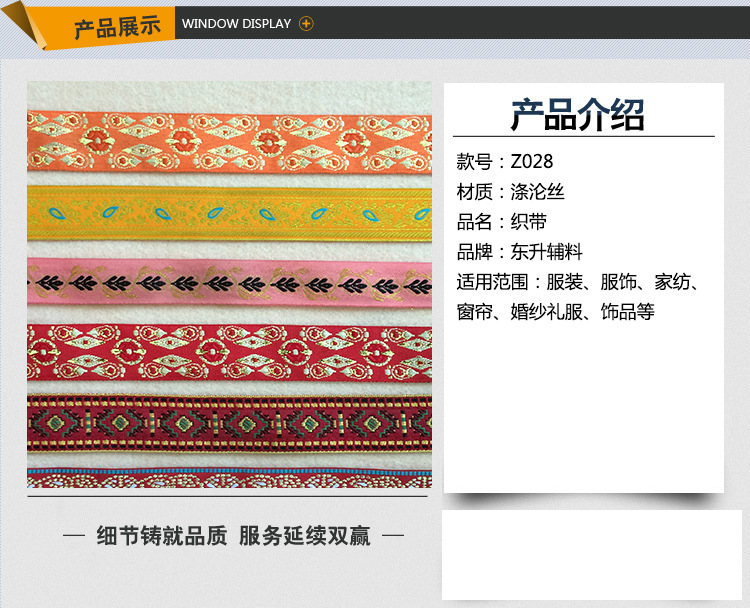750x608 pixels.
Task: Click the 产品介绍 heading
Action: [x=578, y=115]
